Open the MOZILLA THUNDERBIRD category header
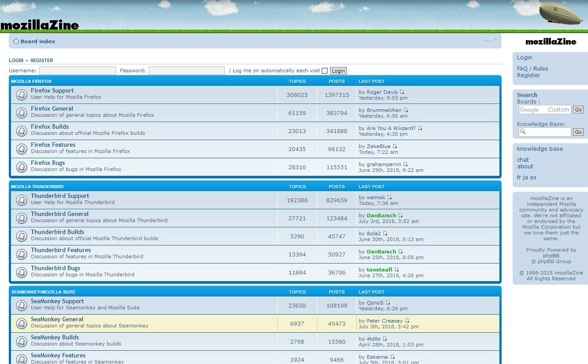The image size is (588, 364). [x=37, y=187]
